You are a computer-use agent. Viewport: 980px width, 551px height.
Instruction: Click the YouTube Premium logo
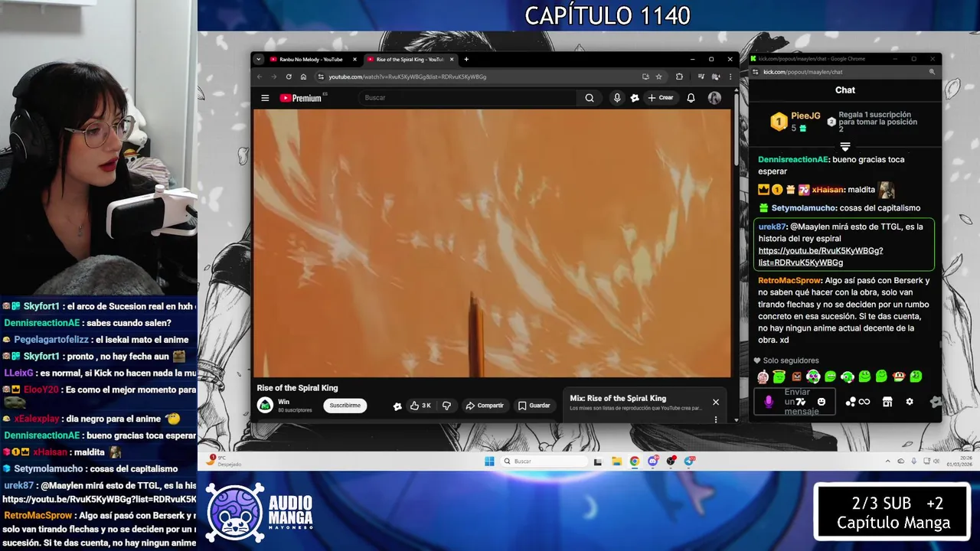[x=302, y=98]
